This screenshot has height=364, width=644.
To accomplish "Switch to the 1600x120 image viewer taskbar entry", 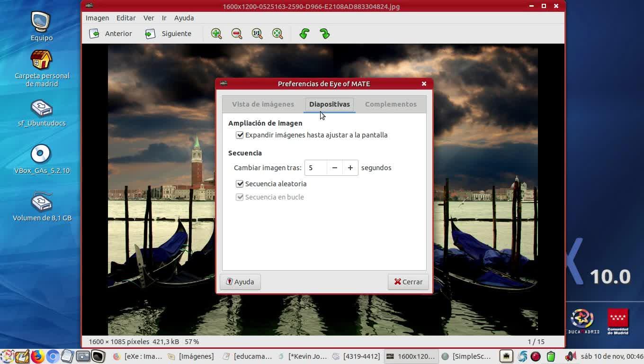I will pyautogui.click(x=411, y=356).
